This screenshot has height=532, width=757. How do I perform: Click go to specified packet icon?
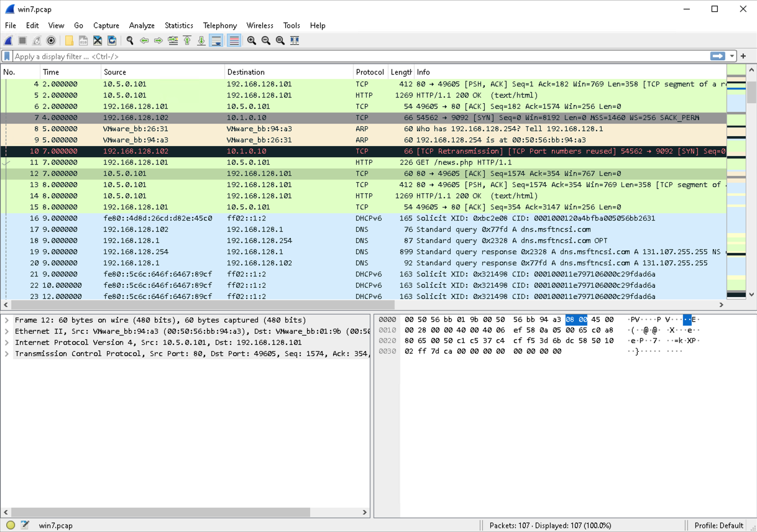tap(173, 40)
